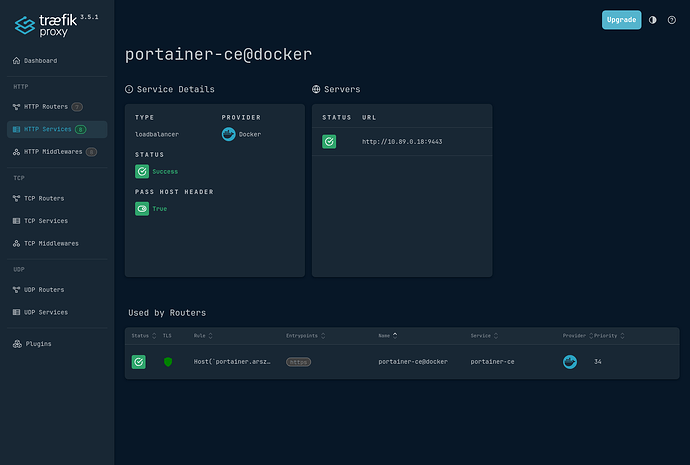Viewport: 690px width, 465px height.
Task: Click the UDP Routers sidebar icon
Action: pos(16,290)
